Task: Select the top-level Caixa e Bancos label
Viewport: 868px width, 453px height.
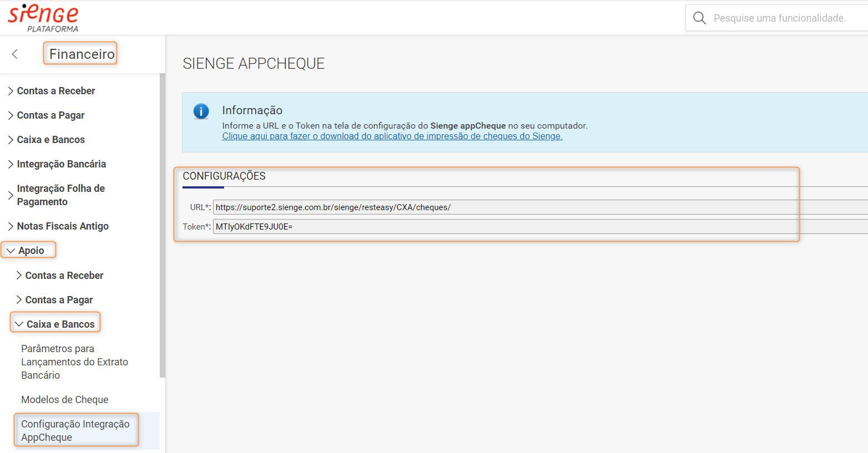Action: [51, 140]
